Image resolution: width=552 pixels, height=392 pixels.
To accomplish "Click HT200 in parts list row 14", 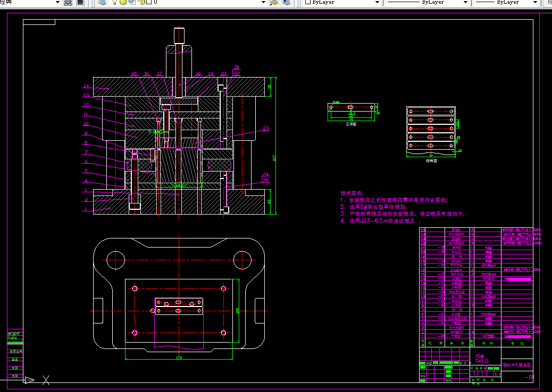I will tap(488, 278).
